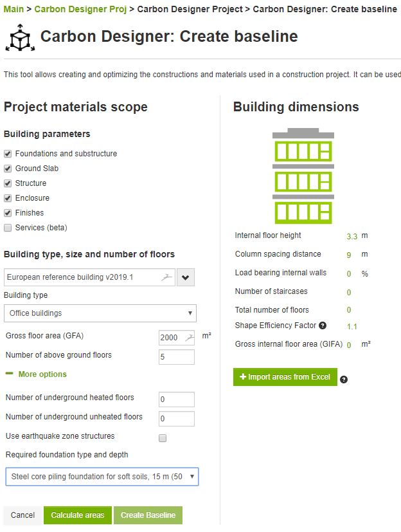401x532 pixels.
Task: Enable the Services (beta) checkbox
Action: [8, 228]
